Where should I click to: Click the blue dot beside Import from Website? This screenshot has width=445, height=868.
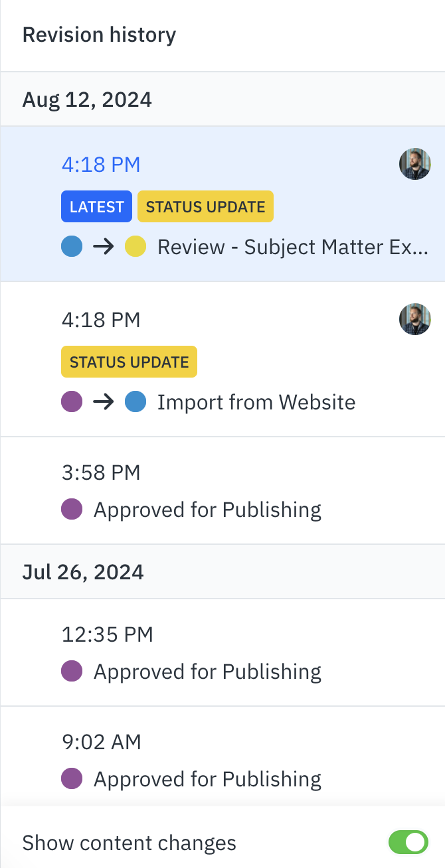[135, 401]
